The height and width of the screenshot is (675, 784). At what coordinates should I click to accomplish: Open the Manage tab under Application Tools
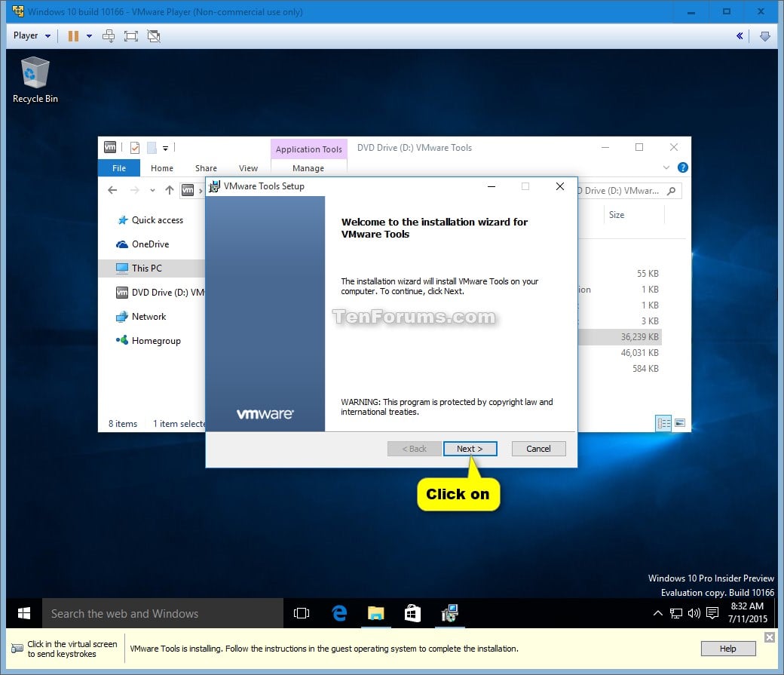(x=308, y=167)
